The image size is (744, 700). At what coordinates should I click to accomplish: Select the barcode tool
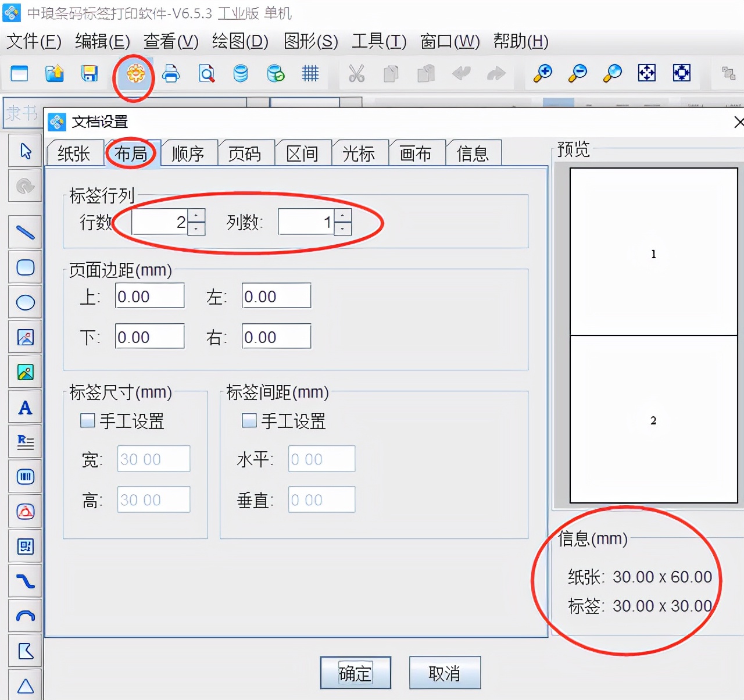pyautogui.click(x=26, y=477)
